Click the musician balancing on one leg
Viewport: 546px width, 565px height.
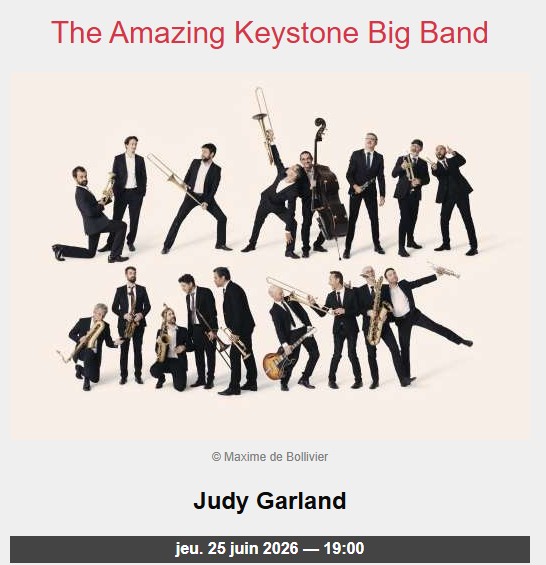pyautogui.click(x=414, y=324)
